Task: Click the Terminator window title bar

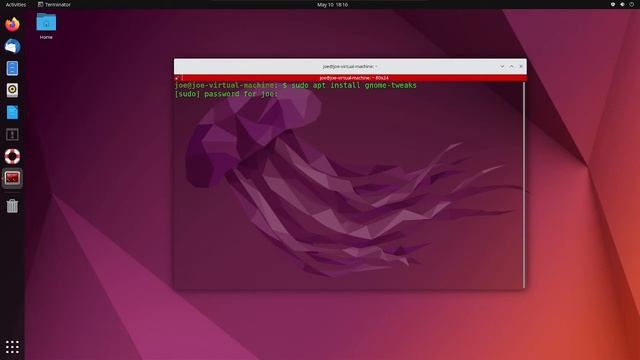Action: pos(350,66)
